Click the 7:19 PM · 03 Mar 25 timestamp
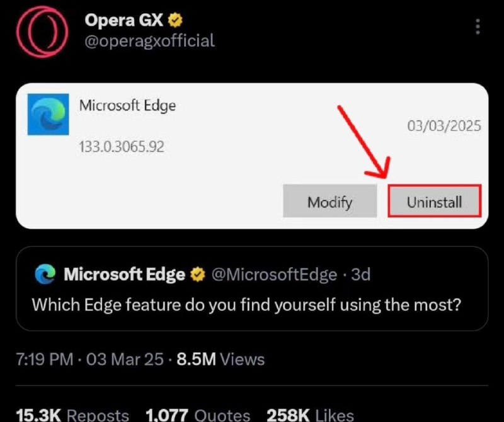 click(x=89, y=359)
